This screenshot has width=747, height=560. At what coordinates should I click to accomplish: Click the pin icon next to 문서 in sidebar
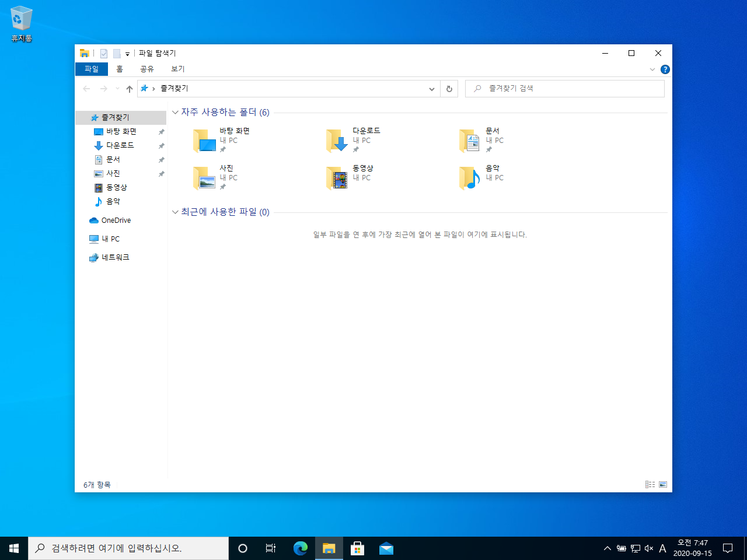pos(162,160)
